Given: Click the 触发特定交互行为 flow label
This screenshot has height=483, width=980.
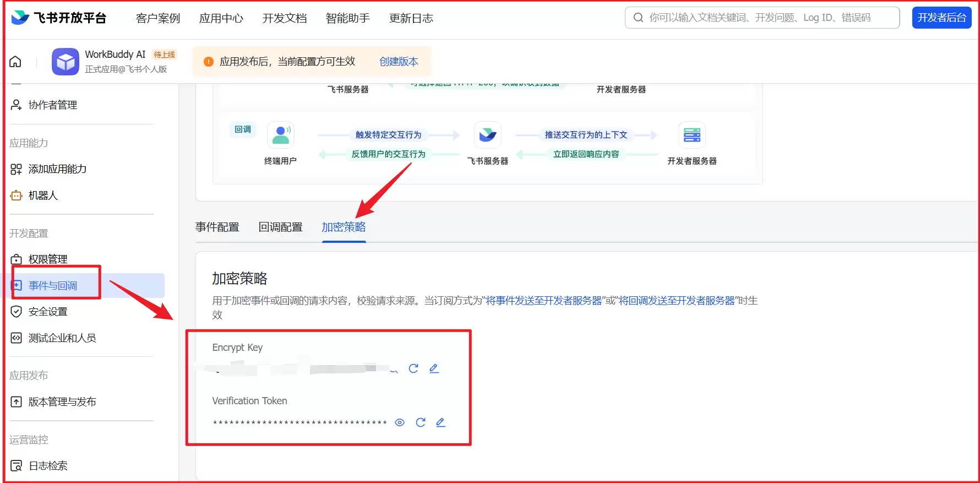Looking at the screenshot, I should pyautogui.click(x=388, y=135).
